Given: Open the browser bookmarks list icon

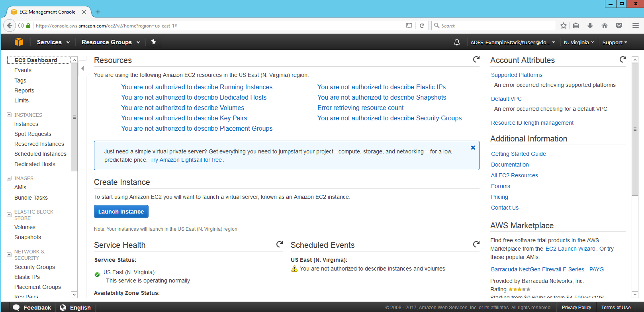Looking at the screenshot, I should click(576, 26).
